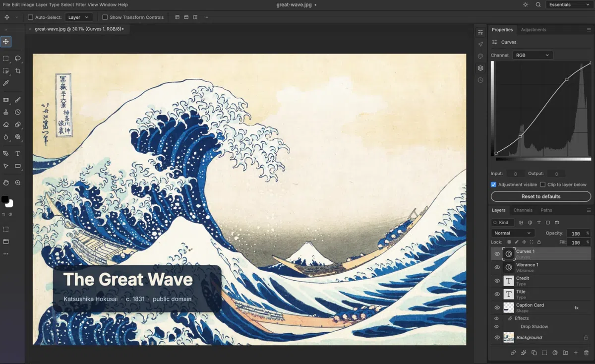Pick the Eyedropper tool
Screen dimensions: 595x364
[6, 83]
